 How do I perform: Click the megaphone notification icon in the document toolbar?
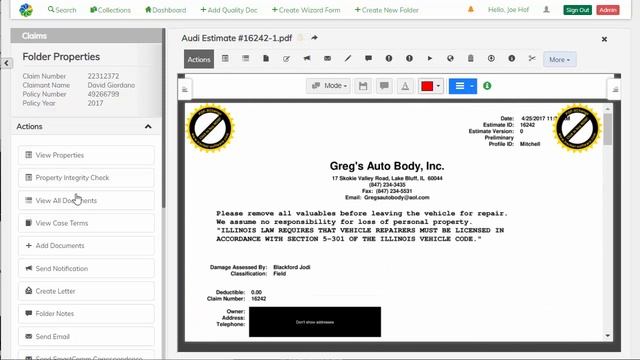pyautogui.click(x=307, y=59)
